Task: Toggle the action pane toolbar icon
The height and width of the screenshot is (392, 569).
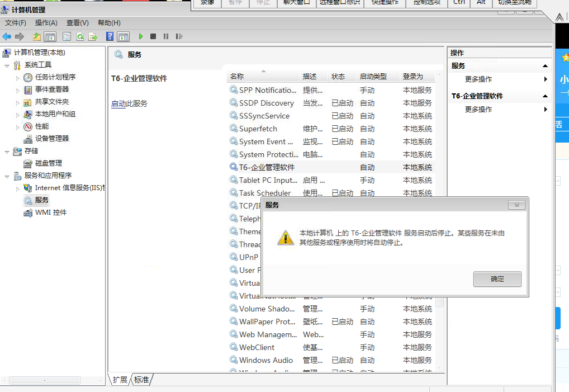Action: pos(124,36)
